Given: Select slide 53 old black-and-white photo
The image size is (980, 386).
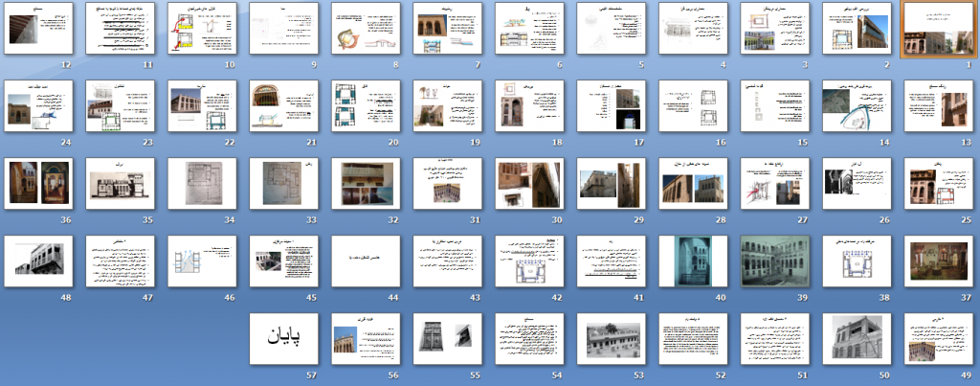Looking at the screenshot, I should coord(612,338).
